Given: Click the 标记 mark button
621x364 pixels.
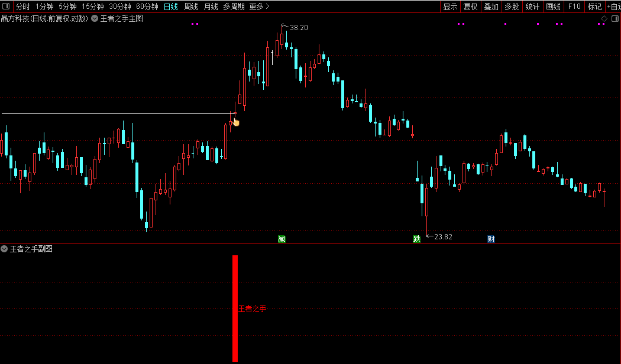Looking at the screenshot, I should click(594, 6).
